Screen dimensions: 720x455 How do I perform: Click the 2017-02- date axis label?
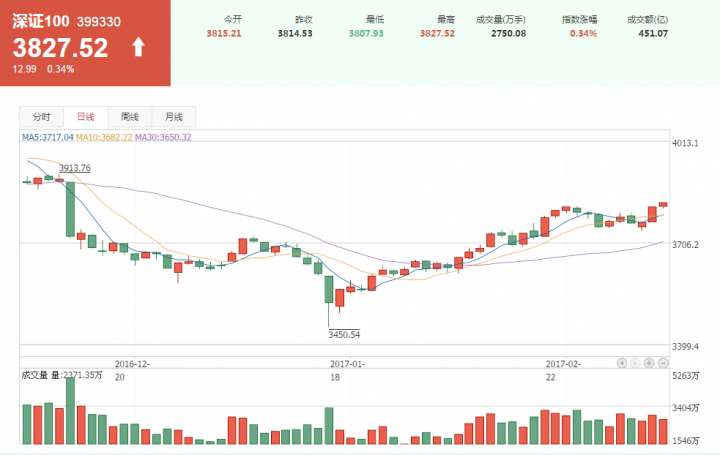coord(563,364)
